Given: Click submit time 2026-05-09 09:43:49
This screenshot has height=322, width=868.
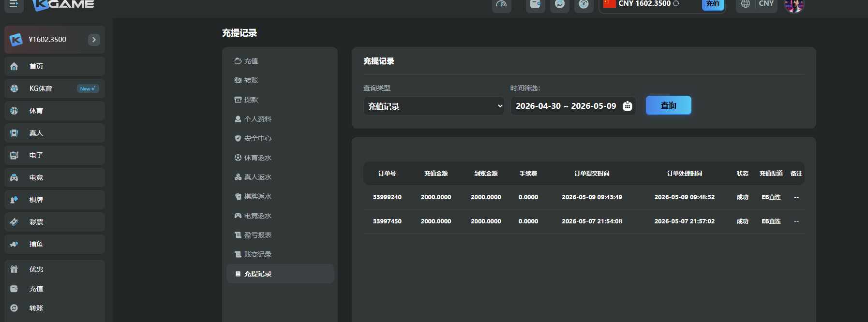Looking at the screenshot, I should tap(592, 197).
